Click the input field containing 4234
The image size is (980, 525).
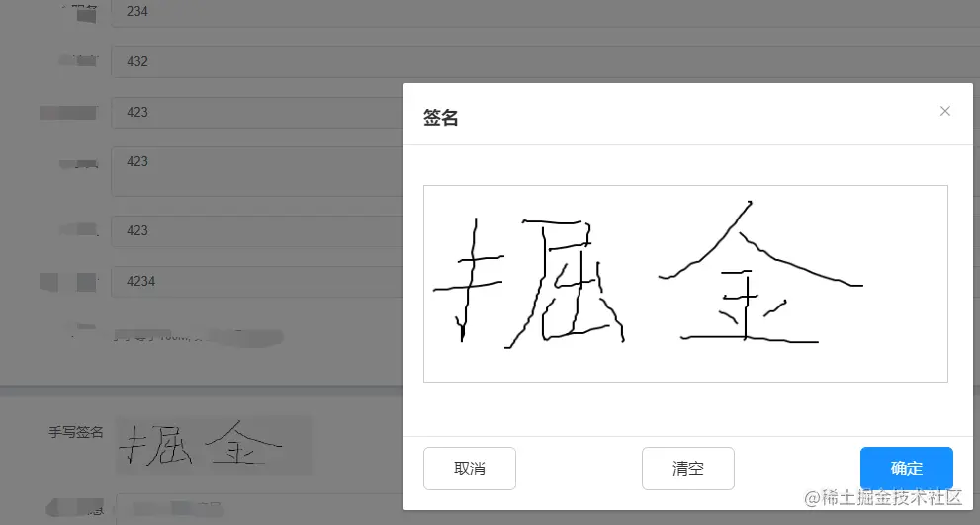coord(257,281)
